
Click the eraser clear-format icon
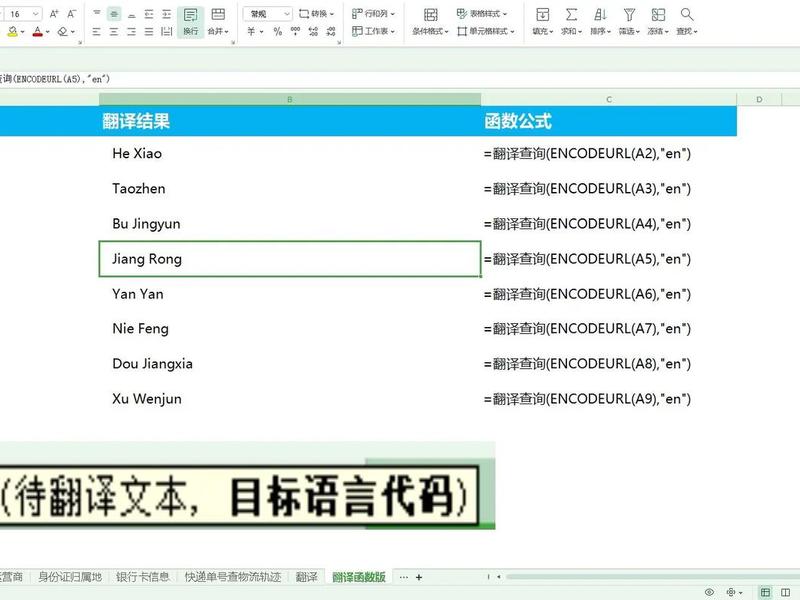point(63,32)
